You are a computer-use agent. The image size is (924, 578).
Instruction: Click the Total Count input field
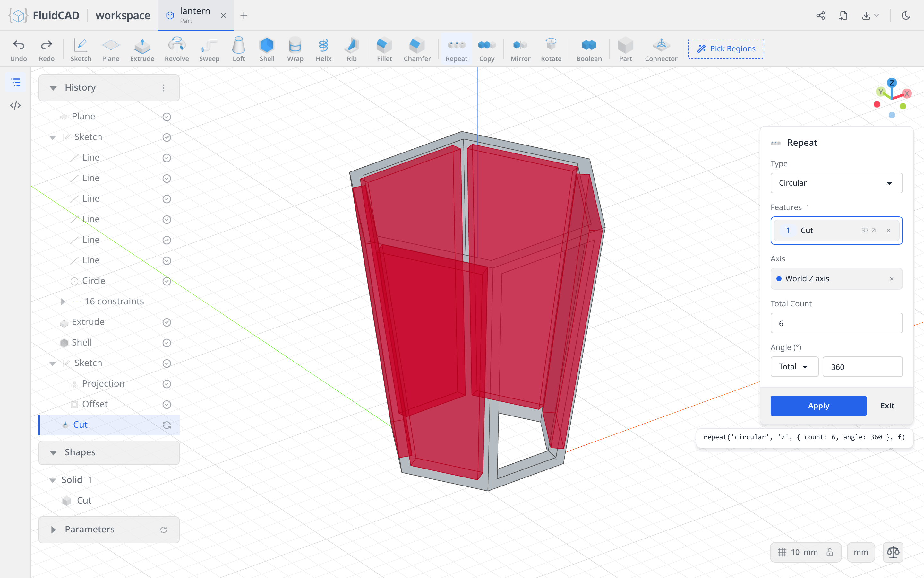836,323
